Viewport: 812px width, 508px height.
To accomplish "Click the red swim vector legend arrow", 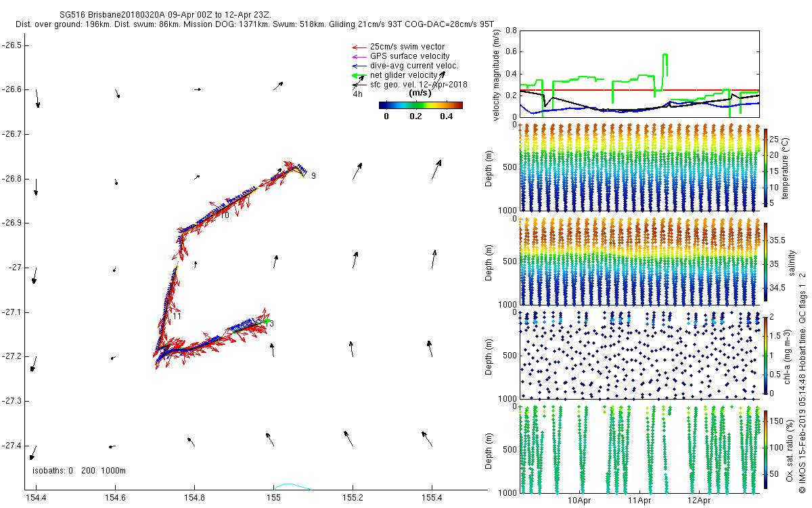I will [359, 47].
